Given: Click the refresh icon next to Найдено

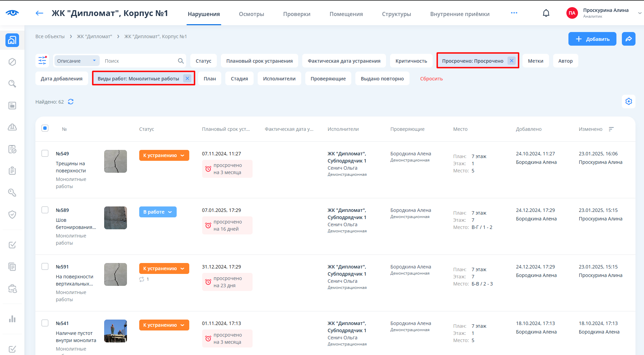Looking at the screenshot, I should pos(71,102).
